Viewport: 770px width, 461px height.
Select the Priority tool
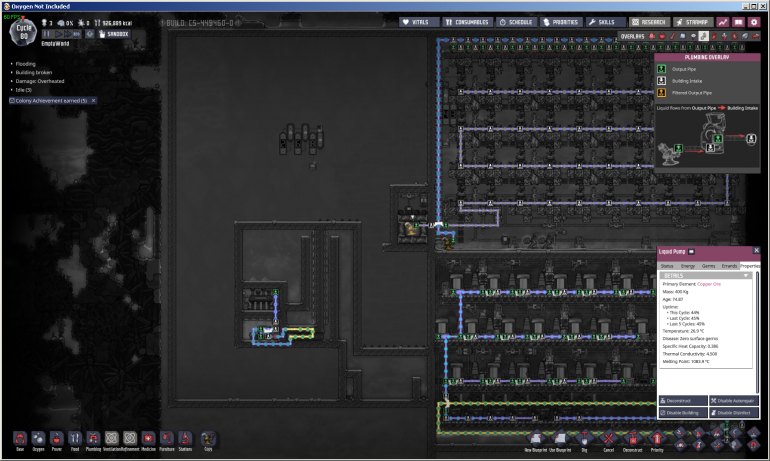(657, 439)
